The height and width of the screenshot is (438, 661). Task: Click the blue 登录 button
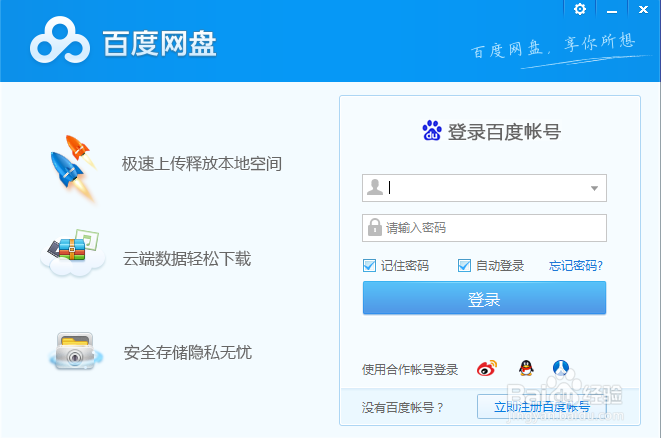(484, 298)
